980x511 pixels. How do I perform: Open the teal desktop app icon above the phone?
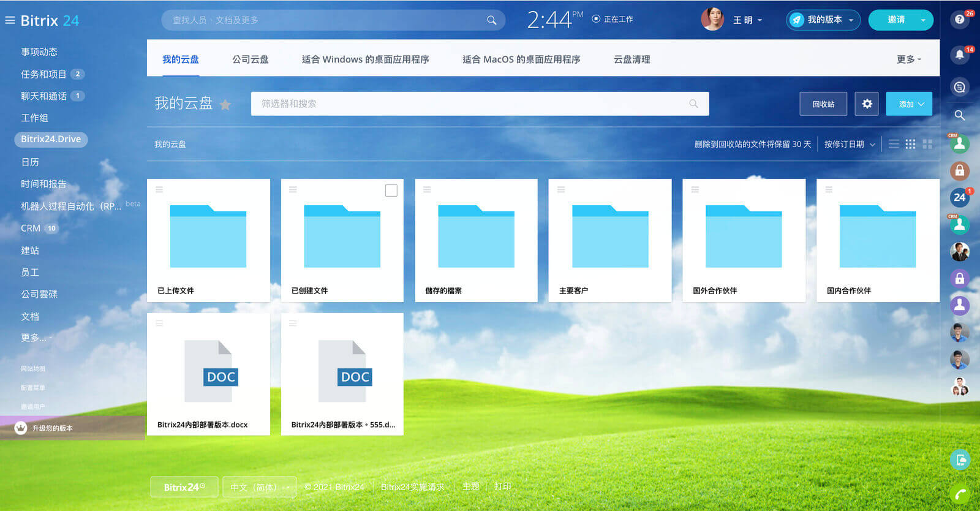(960, 459)
